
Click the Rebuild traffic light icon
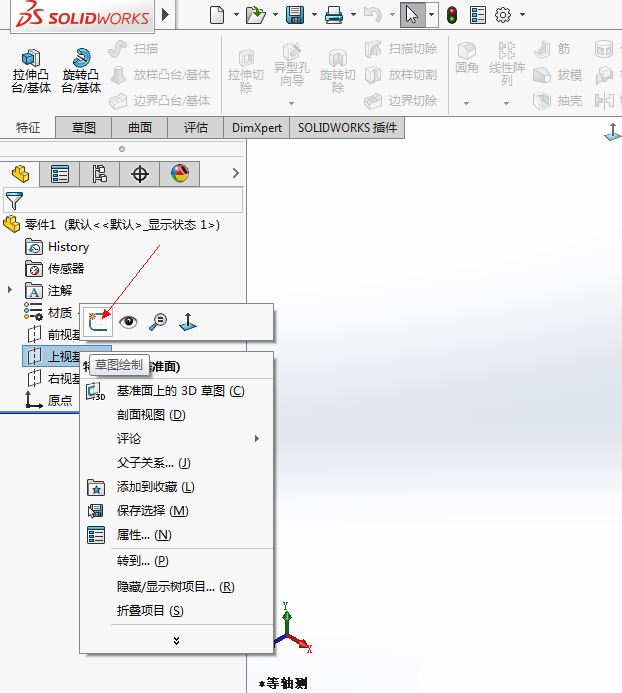click(x=452, y=15)
